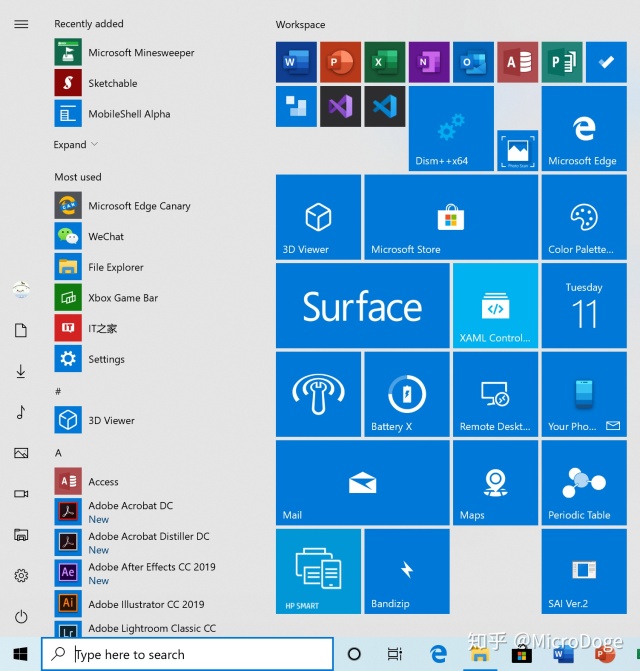
Task: Open the Word tile in Workspace
Action: click(296, 62)
